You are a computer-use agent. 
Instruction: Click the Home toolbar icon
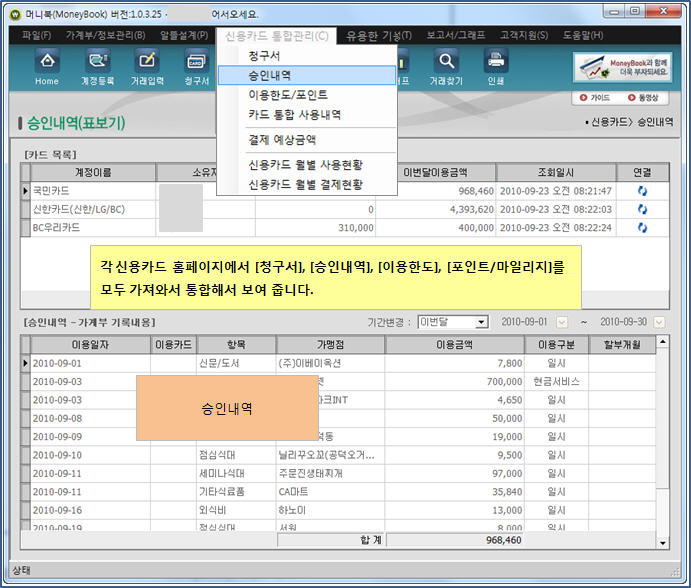tap(47, 65)
